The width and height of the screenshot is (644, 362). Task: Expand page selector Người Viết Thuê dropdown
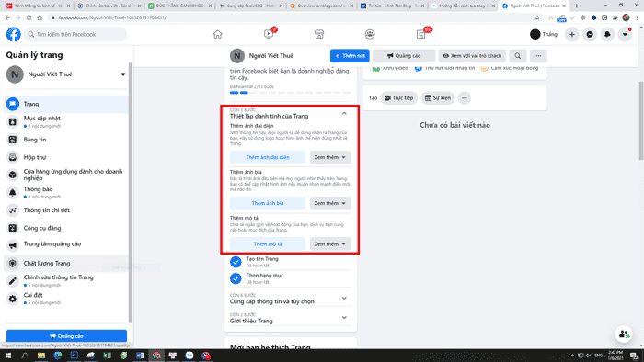tap(122, 74)
